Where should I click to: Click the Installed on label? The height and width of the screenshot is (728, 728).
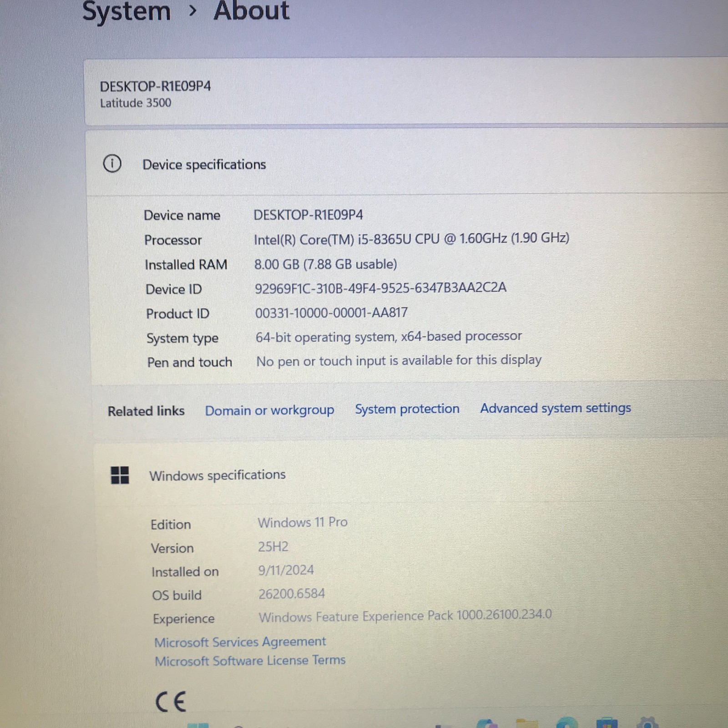pyautogui.click(x=185, y=571)
